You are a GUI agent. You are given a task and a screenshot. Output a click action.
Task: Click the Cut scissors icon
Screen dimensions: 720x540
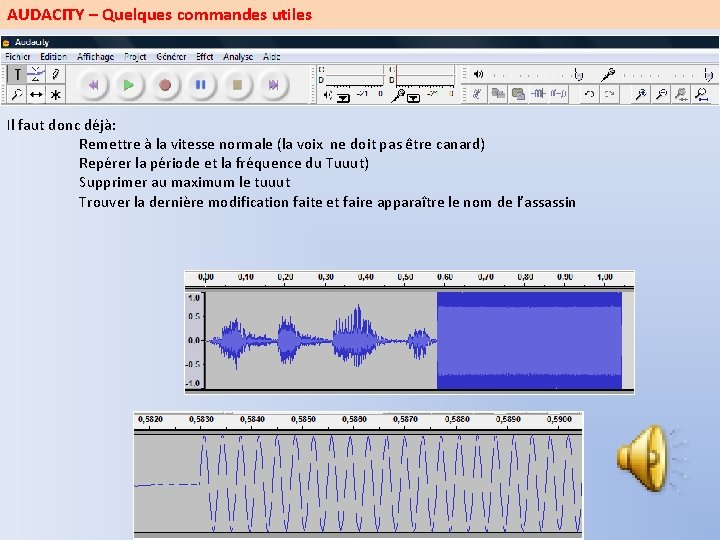478,94
